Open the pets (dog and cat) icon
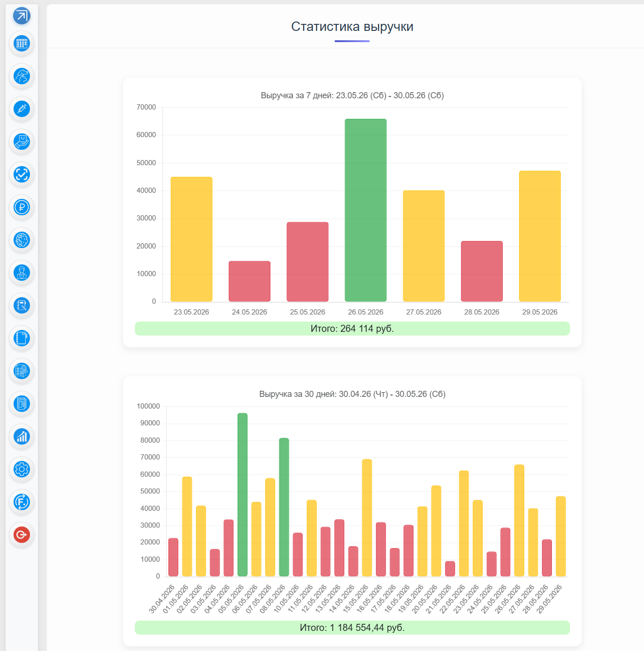Screen dimensions: 644x651 pos(22,76)
